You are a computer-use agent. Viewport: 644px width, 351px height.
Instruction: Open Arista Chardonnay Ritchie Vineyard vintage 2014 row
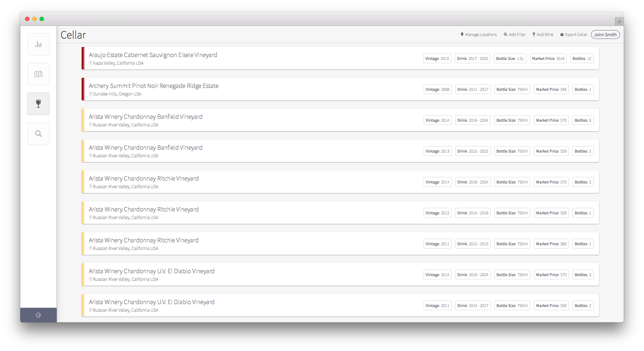click(x=341, y=182)
